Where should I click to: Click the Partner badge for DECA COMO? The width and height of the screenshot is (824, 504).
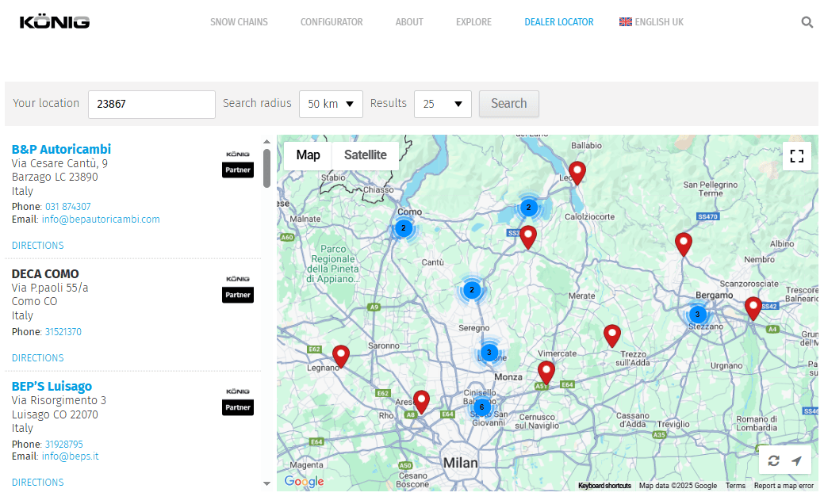click(238, 295)
